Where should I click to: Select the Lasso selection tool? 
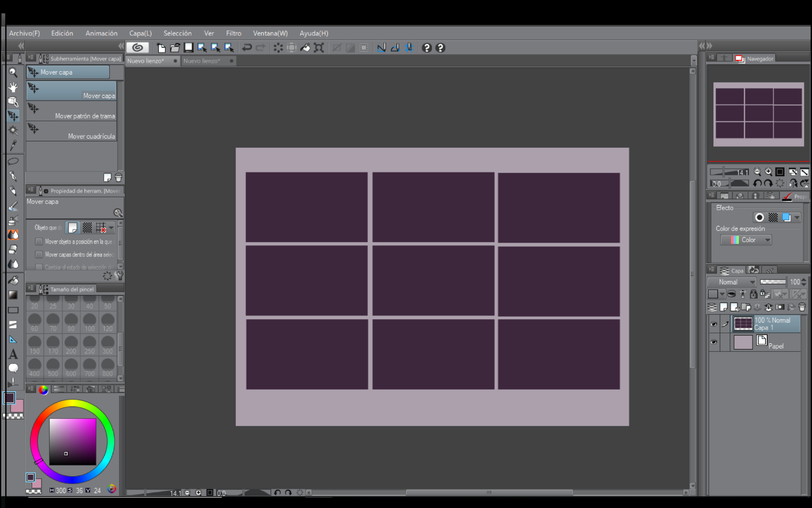(x=13, y=161)
